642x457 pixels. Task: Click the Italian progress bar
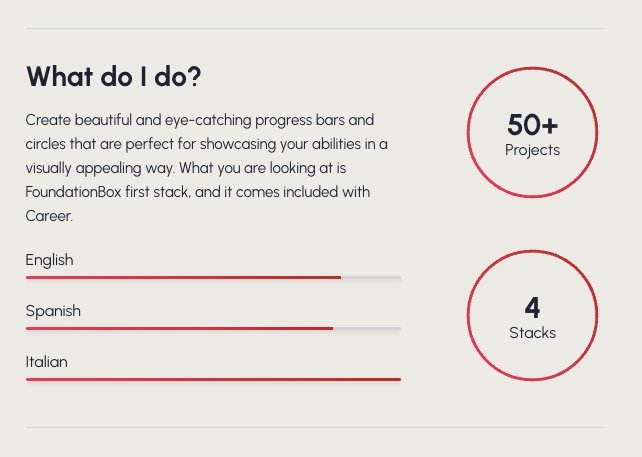tap(213, 379)
